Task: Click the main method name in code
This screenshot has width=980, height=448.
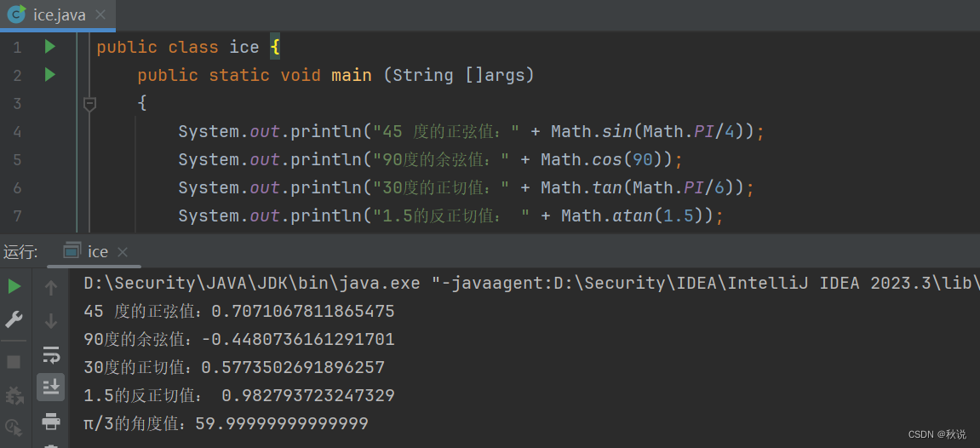Action: coord(352,76)
